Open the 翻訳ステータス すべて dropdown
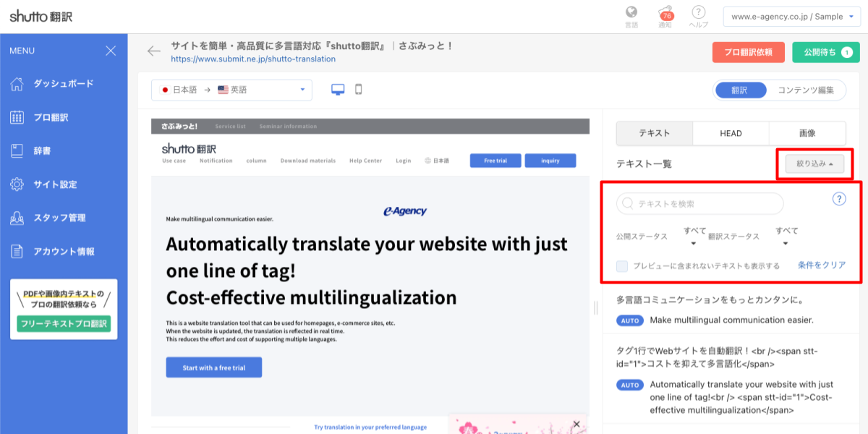The image size is (868, 434). pyautogui.click(x=787, y=237)
